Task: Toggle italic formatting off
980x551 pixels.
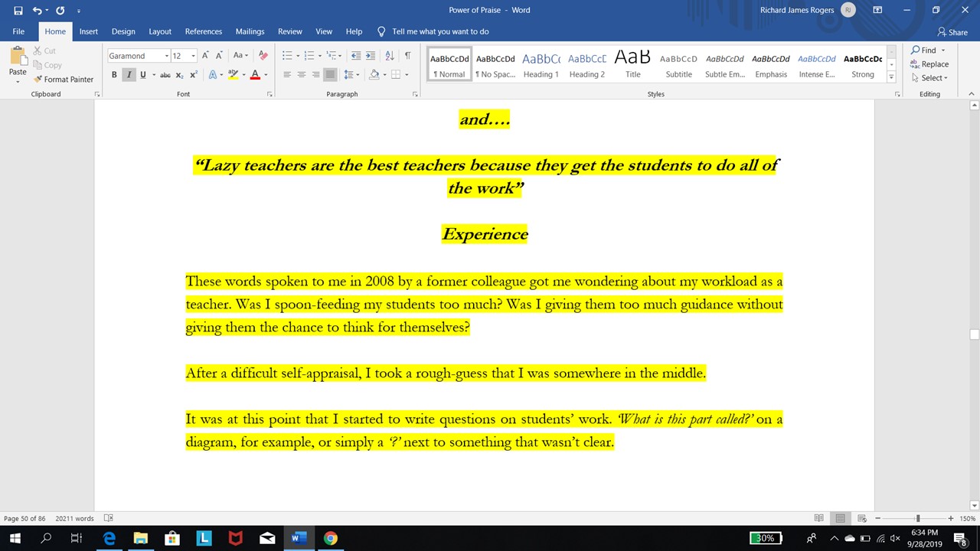Action: (x=129, y=75)
